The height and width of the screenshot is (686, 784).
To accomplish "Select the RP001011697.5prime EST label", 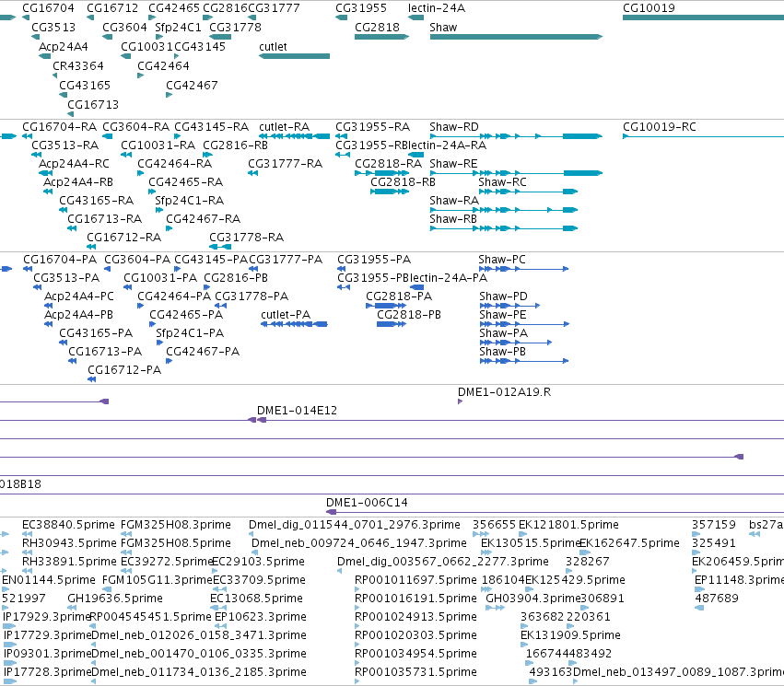I will click(x=415, y=581).
